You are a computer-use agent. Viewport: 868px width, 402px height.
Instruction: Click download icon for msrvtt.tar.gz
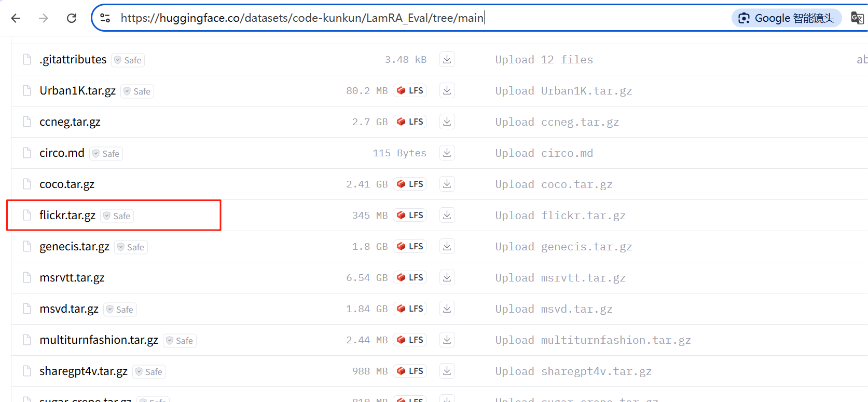click(x=447, y=277)
